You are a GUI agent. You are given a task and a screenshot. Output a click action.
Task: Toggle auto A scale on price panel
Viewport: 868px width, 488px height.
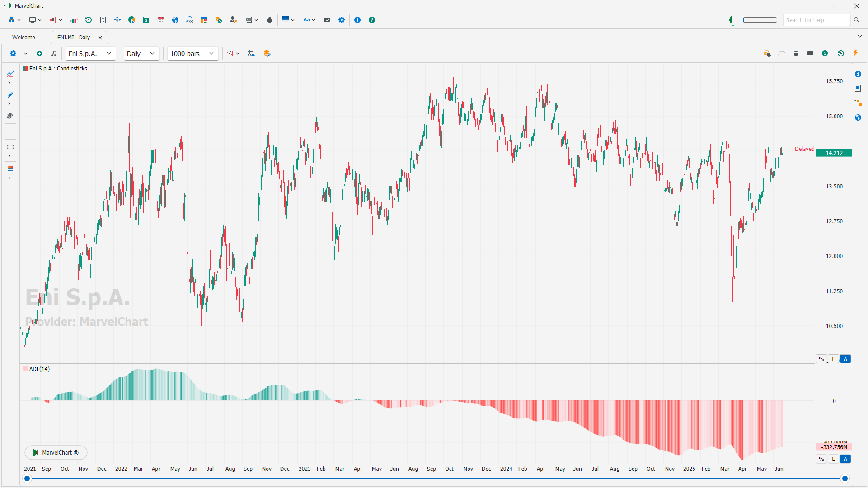coord(845,359)
